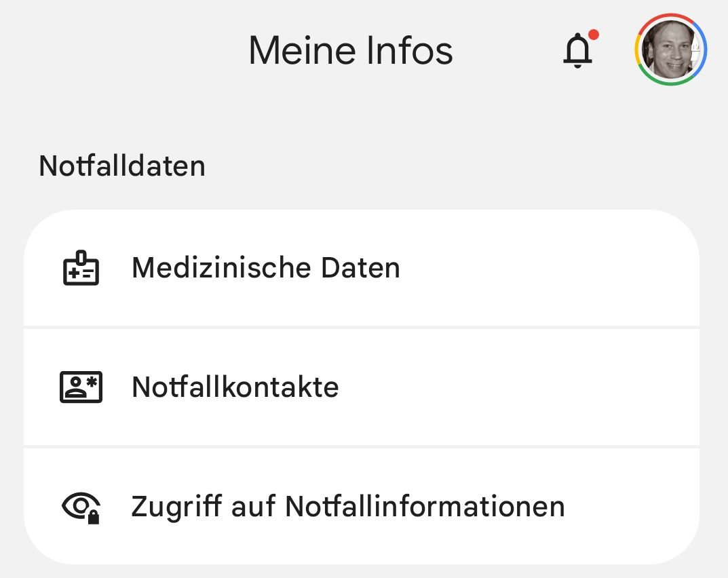Open Zugriff auf Notfallinformationen
Image resolution: width=728 pixels, height=578 pixels.
click(x=362, y=506)
